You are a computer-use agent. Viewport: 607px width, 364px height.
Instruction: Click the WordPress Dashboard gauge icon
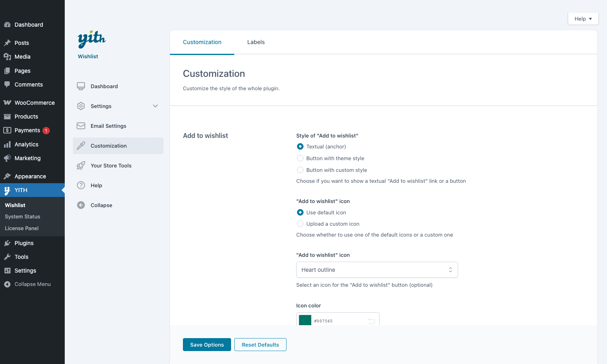click(x=7, y=25)
